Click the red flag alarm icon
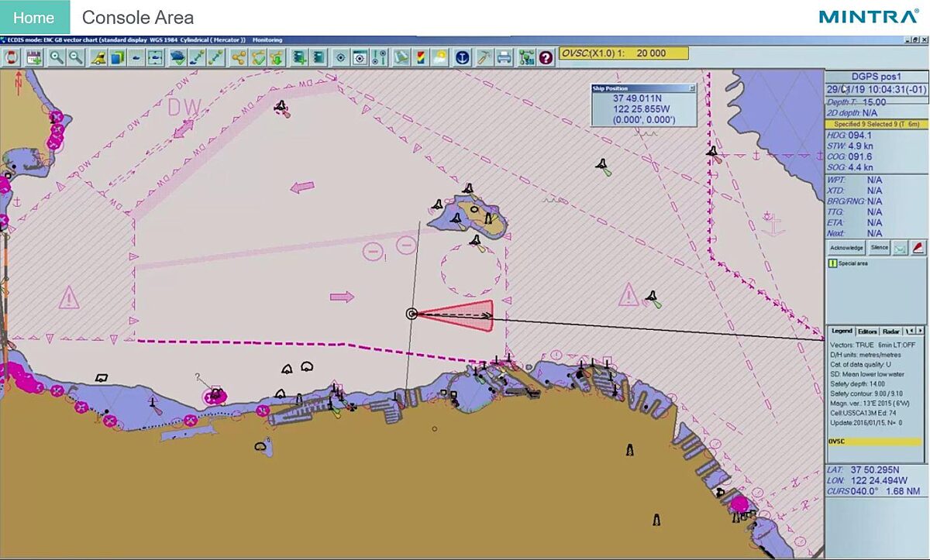This screenshot has width=930, height=560. pos(918,248)
